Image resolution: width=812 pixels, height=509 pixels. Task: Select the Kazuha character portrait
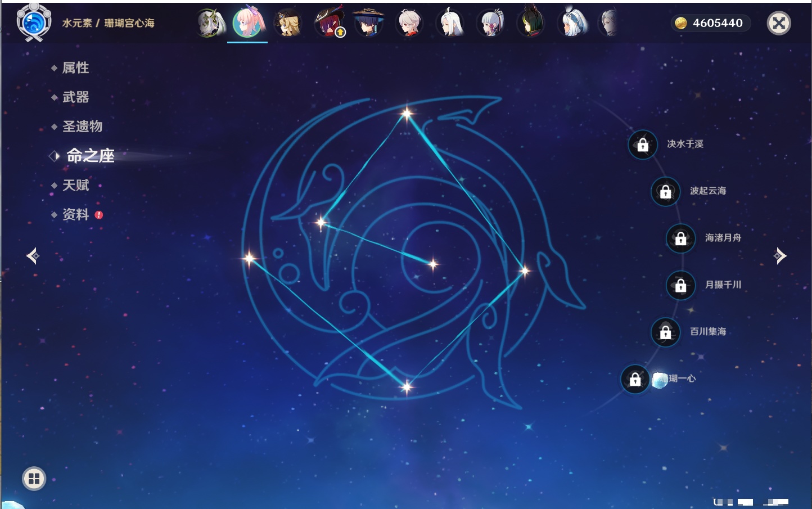click(409, 23)
